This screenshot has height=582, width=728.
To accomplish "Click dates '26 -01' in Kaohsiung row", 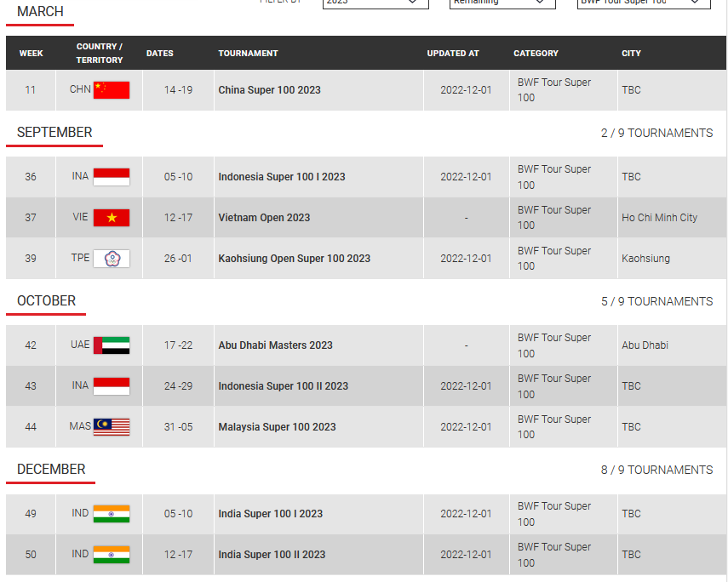I will 178,259.
